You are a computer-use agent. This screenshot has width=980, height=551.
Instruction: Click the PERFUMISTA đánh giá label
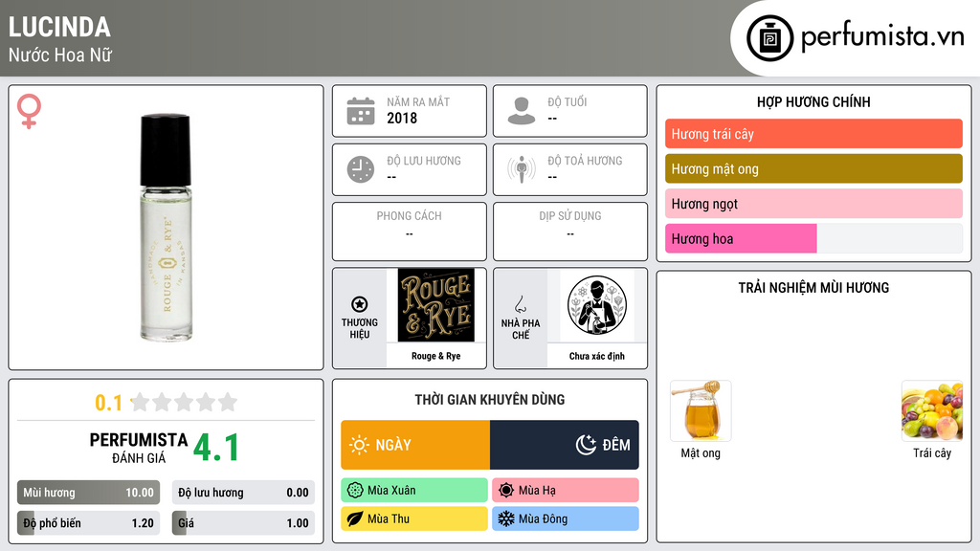[139, 448]
